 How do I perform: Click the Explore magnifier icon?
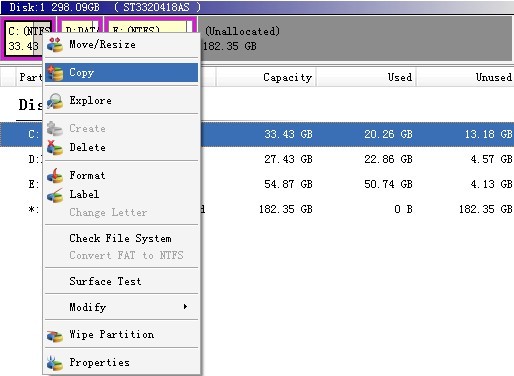[x=55, y=101]
